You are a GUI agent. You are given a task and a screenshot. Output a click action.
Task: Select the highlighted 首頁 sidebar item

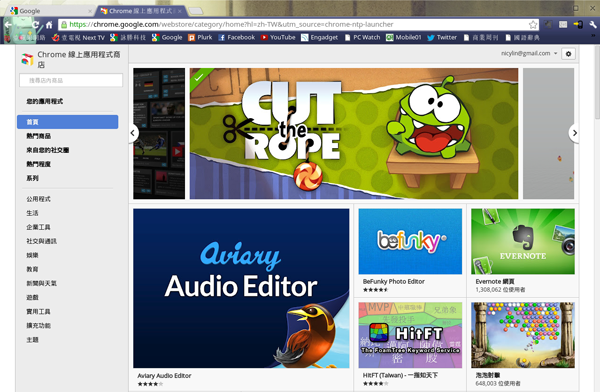[68, 122]
